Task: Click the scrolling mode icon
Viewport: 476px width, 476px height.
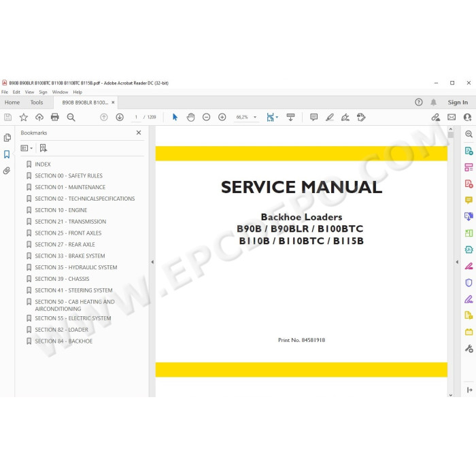Action: pos(290,117)
